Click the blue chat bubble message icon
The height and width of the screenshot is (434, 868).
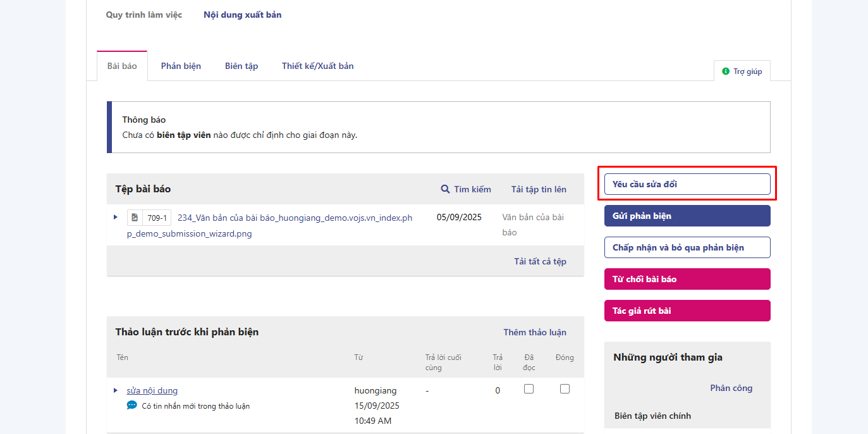pos(131,406)
